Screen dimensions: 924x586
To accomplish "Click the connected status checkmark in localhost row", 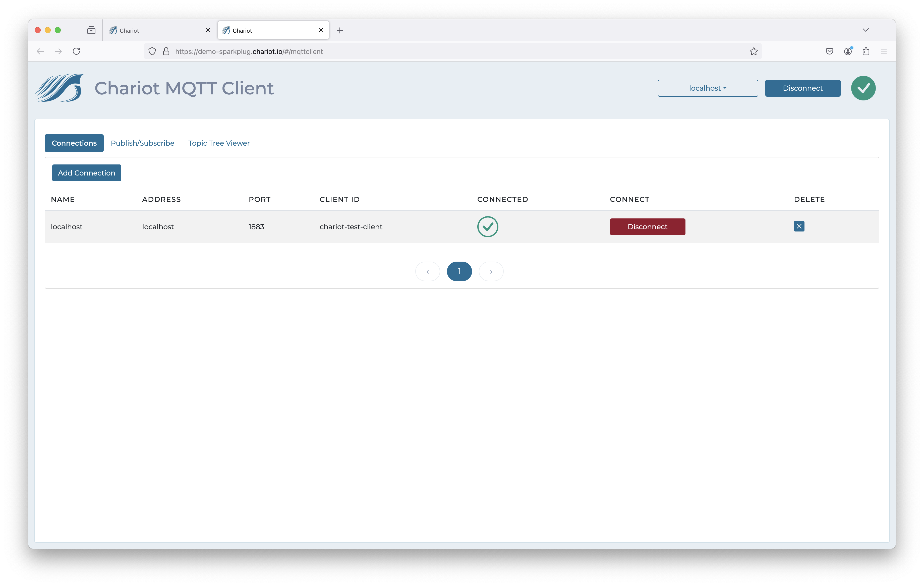I will (x=488, y=227).
